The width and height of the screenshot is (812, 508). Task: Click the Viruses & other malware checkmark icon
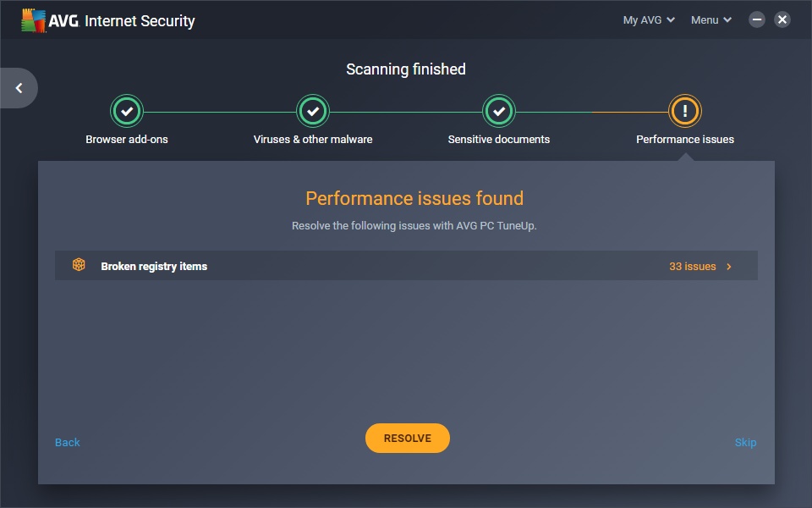point(313,110)
